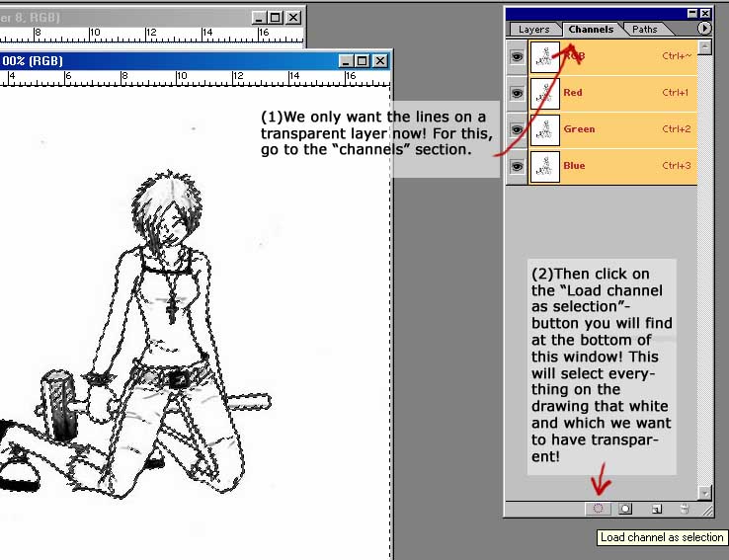Minimize the background 8, RGB document window
The image size is (729, 560).
tap(259, 18)
